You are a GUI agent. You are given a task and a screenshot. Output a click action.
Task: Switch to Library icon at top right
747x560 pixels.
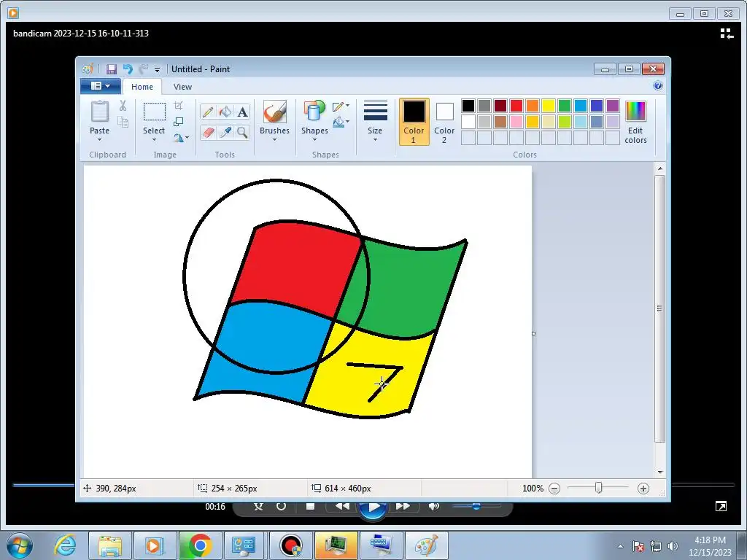point(727,34)
